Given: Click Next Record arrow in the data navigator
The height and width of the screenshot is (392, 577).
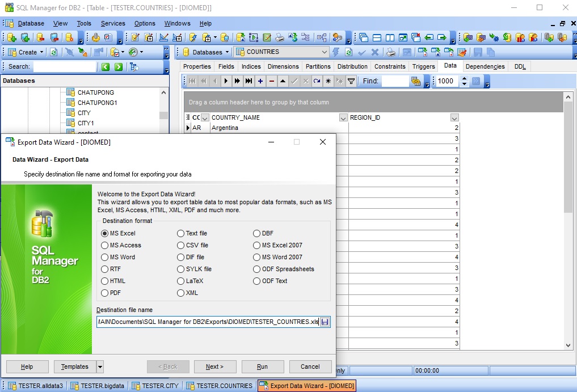Looking at the screenshot, I should click(226, 81).
